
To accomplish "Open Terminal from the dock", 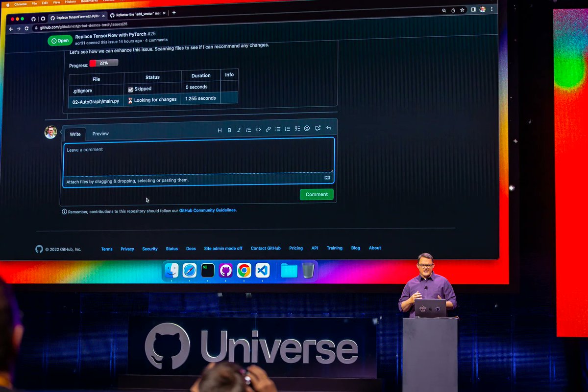I will (208, 270).
